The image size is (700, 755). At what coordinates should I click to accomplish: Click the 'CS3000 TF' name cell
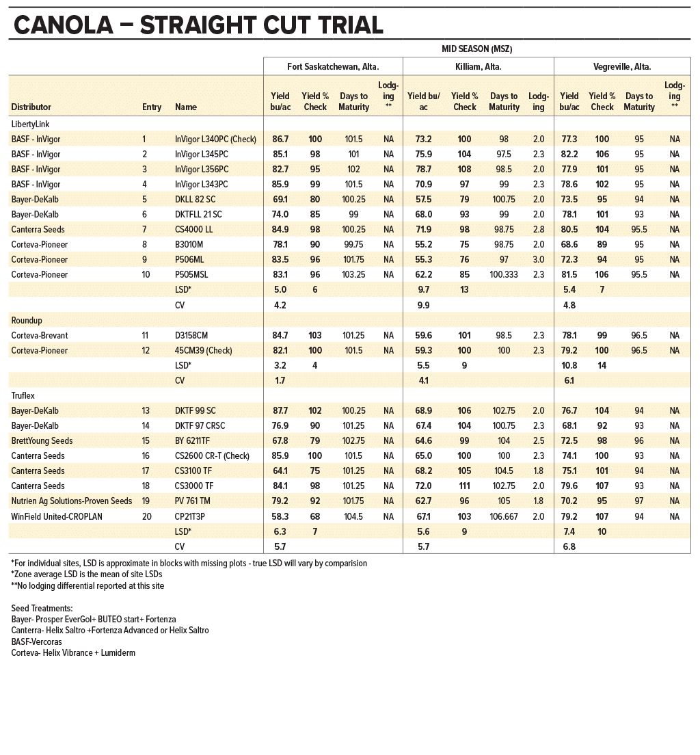click(x=194, y=486)
